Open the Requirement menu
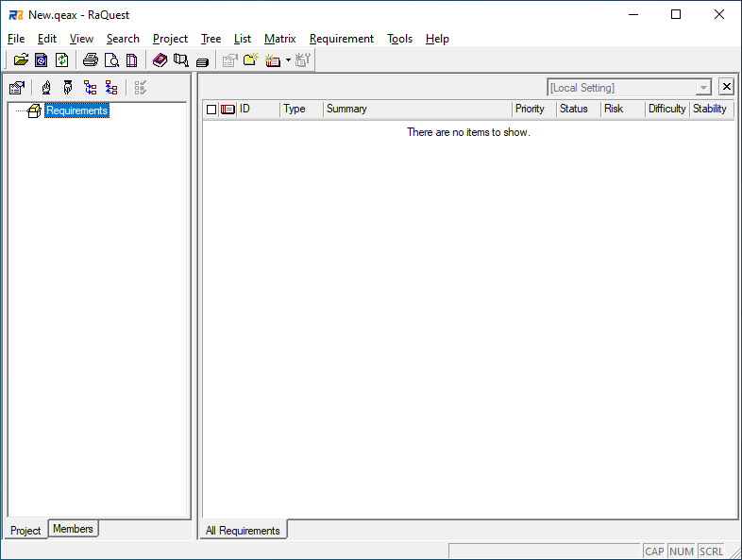The image size is (742, 560). pyautogui.click(x=341, y=39)
